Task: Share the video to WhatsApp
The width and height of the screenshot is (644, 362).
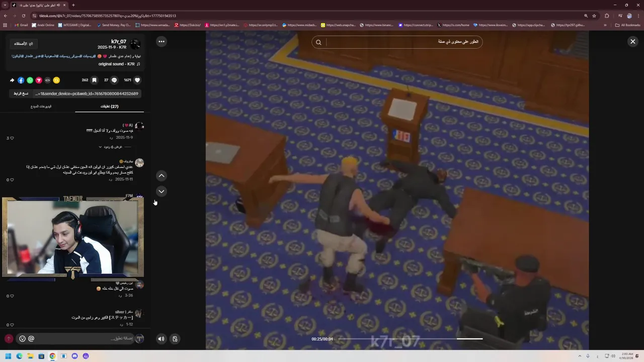Action: click(30, 80)
